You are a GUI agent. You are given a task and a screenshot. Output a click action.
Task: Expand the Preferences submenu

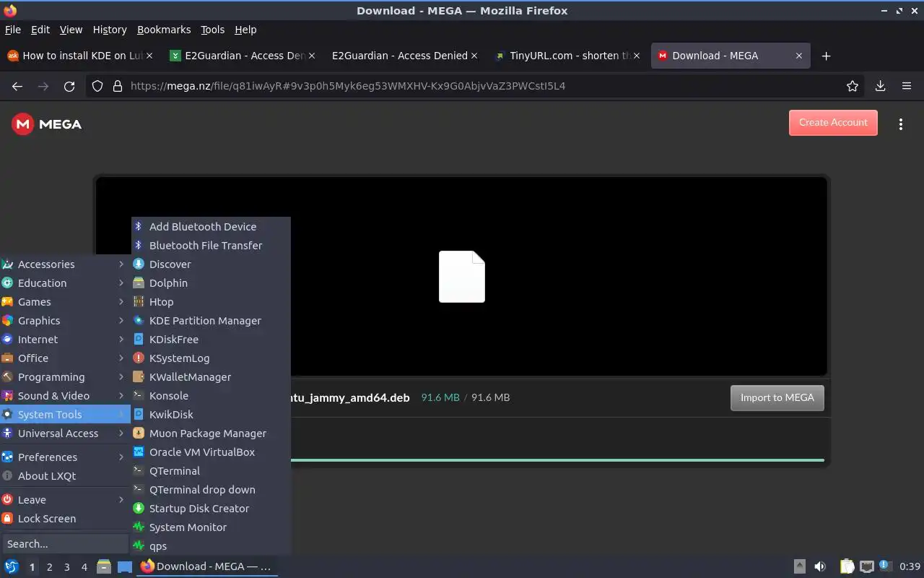click(65, 457)
